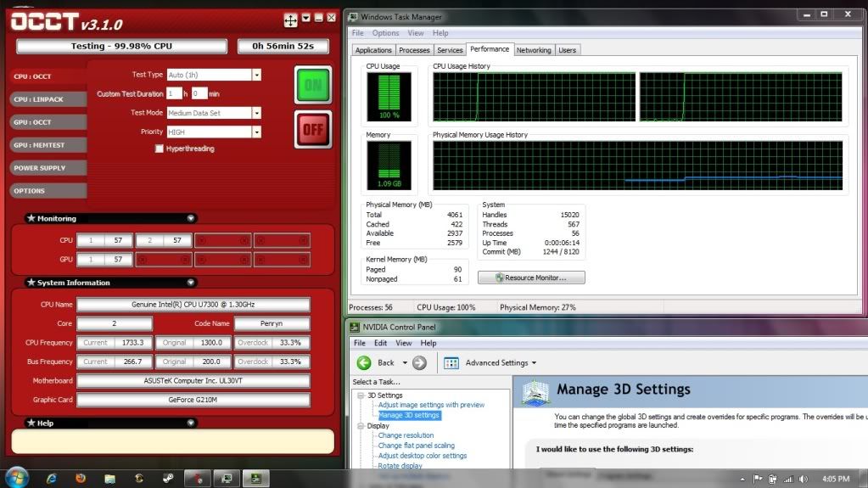
Task: Open Adjust image settings with preview
Action: (431, 405)
